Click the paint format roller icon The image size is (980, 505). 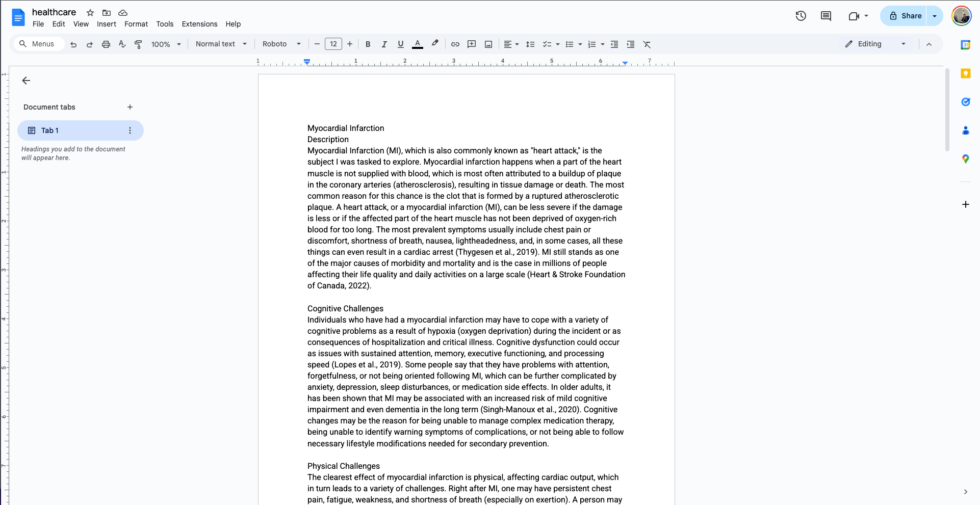tap(138, 44)
